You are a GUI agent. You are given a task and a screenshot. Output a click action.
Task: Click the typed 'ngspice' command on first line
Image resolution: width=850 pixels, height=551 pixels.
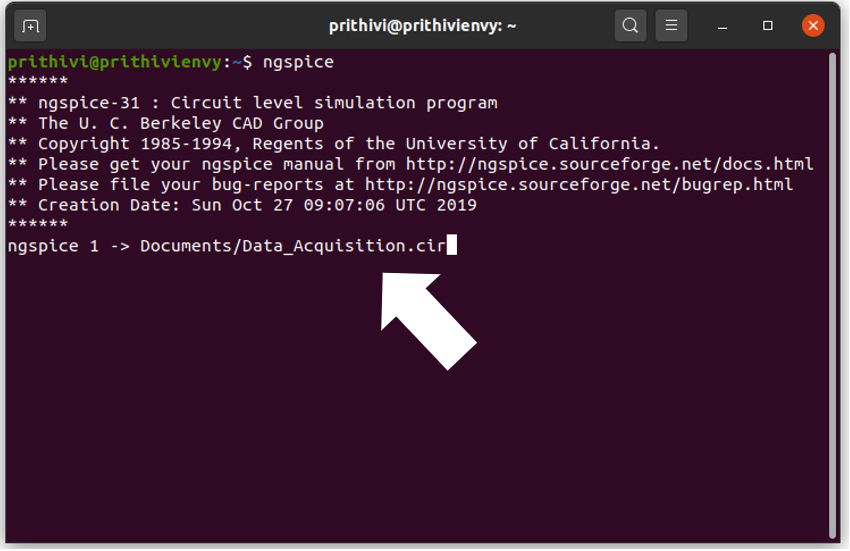tap(298, 62)
